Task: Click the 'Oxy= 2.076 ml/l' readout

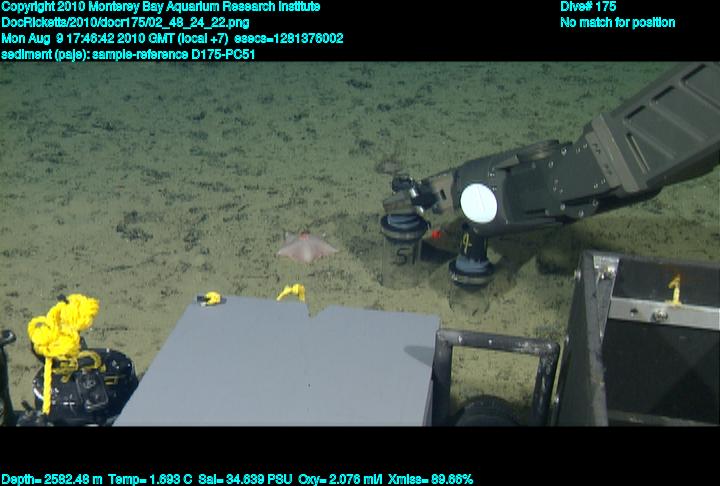Action: click(x=340, y=480)
